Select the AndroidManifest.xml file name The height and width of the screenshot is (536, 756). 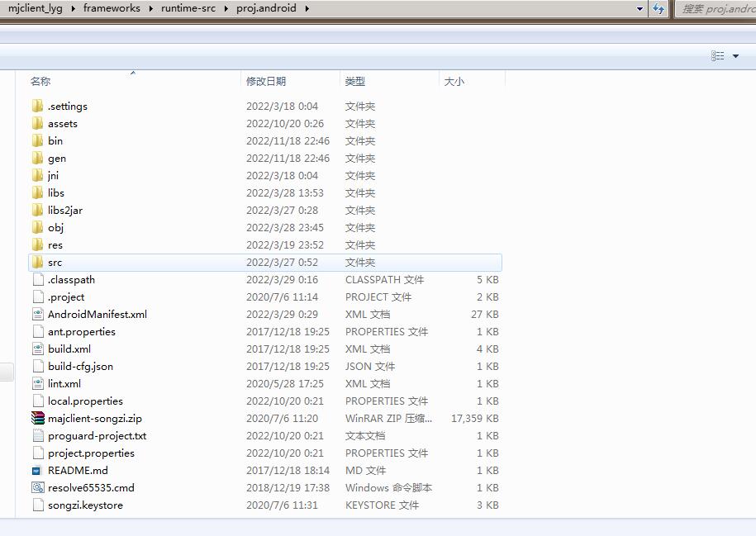pos(97,315)
